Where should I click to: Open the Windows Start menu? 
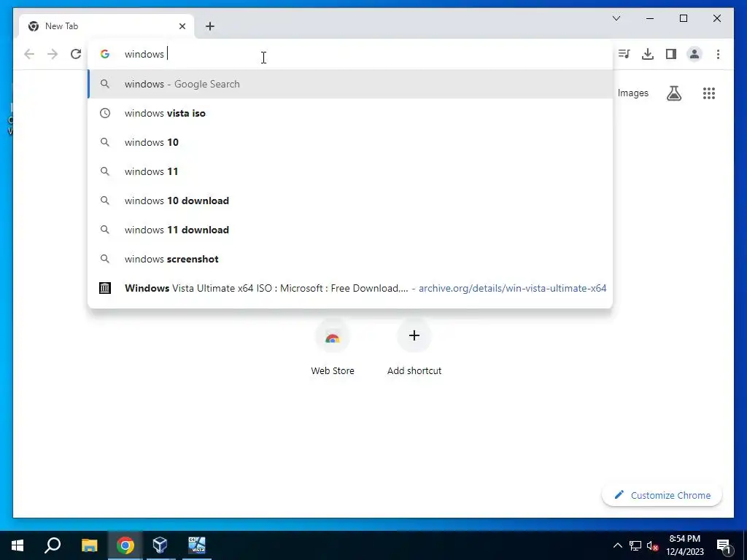18,545
